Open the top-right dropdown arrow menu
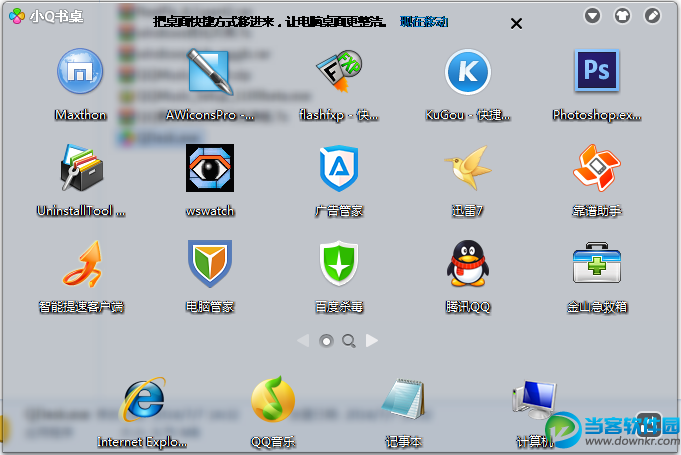The height and width of the screenshot is (455, 681). click(x=592, y=16)
